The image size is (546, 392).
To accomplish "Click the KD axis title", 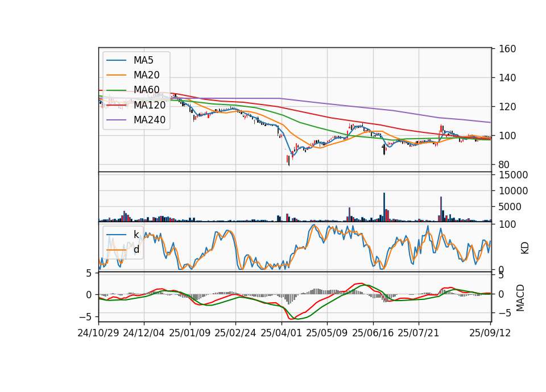I will coord(525,248).
